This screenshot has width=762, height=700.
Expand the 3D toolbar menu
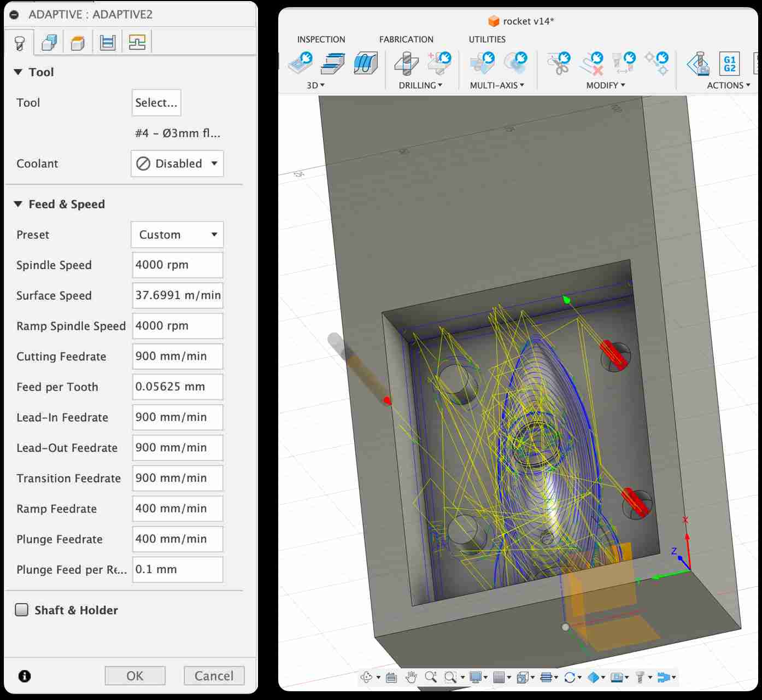(x=315, y=85)
